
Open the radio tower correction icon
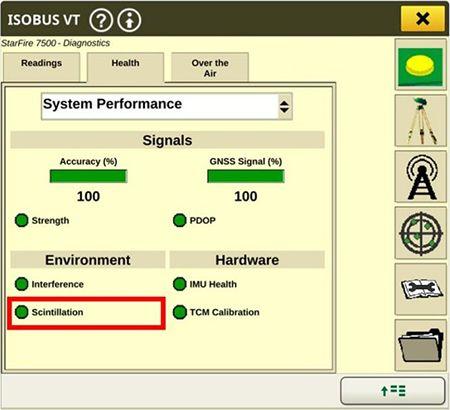coord(420,177)
